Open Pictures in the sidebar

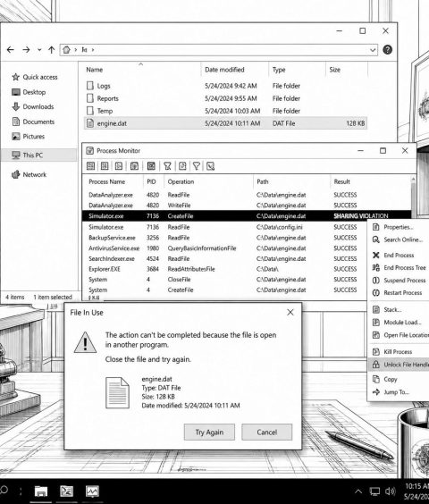pos(28,137)
